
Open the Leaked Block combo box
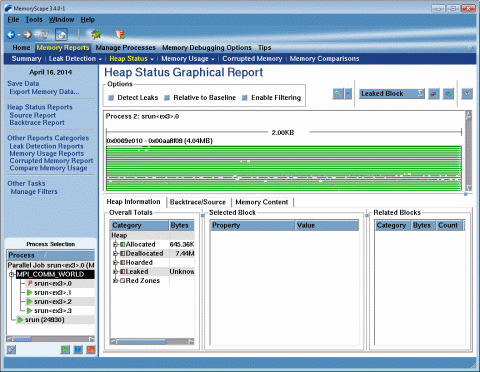tap(392, 94)
